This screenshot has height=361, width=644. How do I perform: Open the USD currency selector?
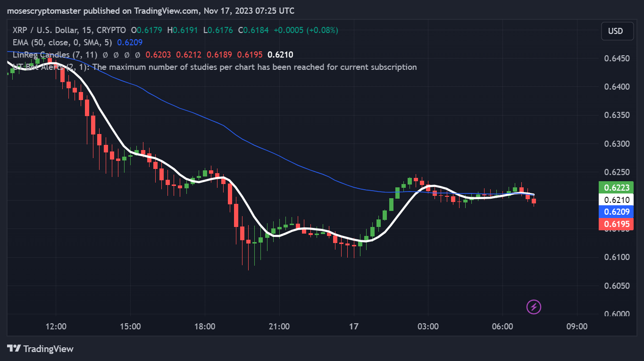pyautogui.click(x=615, y=31)
